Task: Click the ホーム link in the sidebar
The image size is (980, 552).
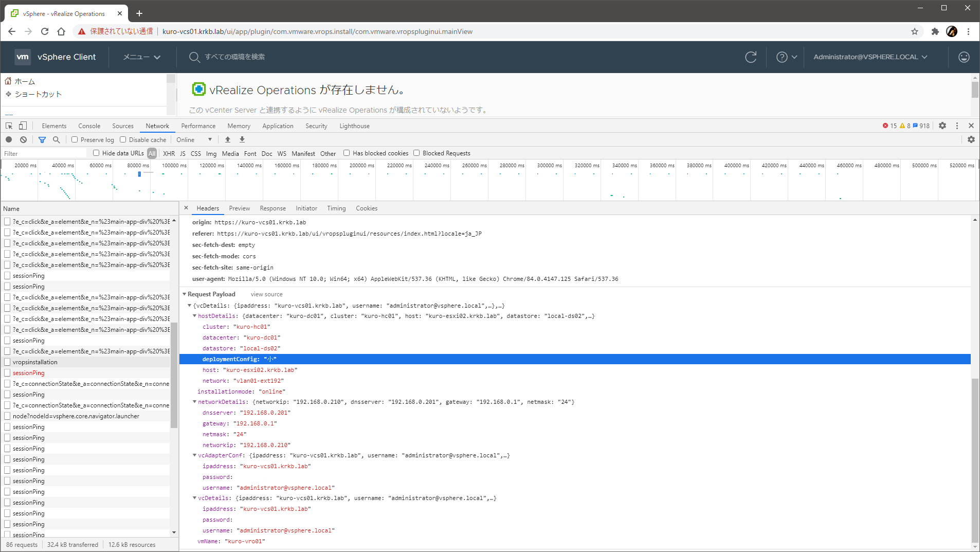Action: 25,81
